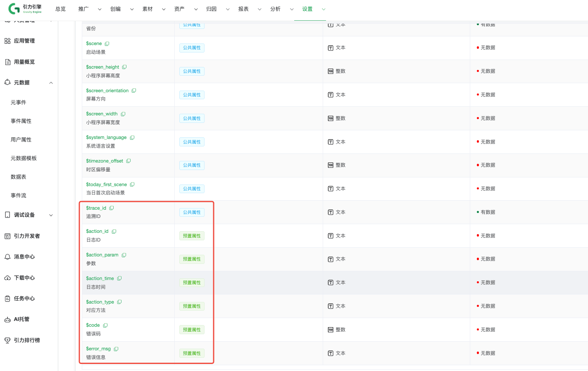Image resolution: width=588 pixels, height=371 pixels.
Task: Open 元事件 in the sidebar
Action: (x=19, y=103)
